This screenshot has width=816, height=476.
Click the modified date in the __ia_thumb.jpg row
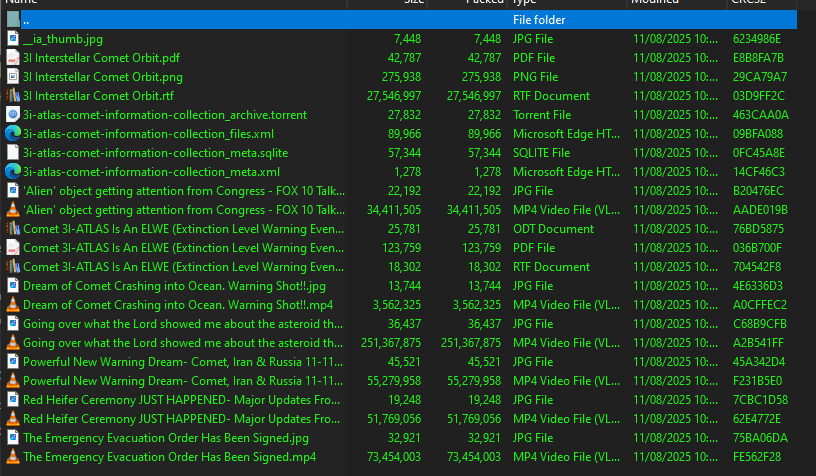[x=675, y=39]
